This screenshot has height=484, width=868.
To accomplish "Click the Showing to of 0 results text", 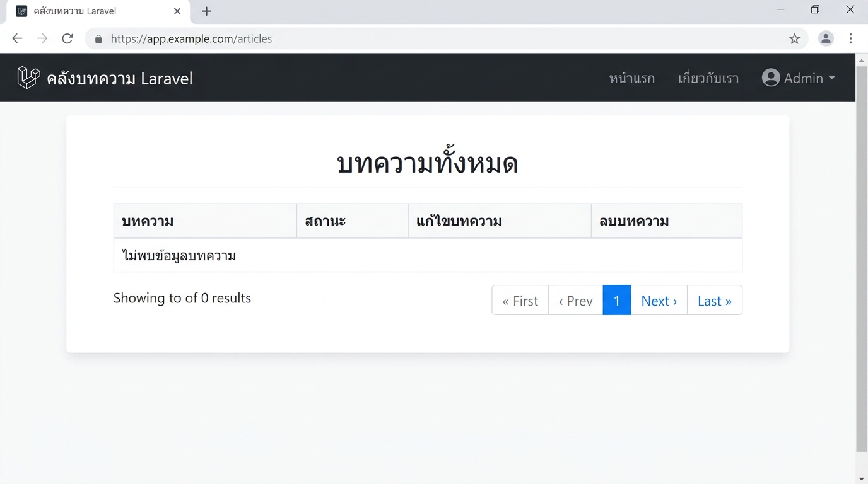I will (182, 298).
